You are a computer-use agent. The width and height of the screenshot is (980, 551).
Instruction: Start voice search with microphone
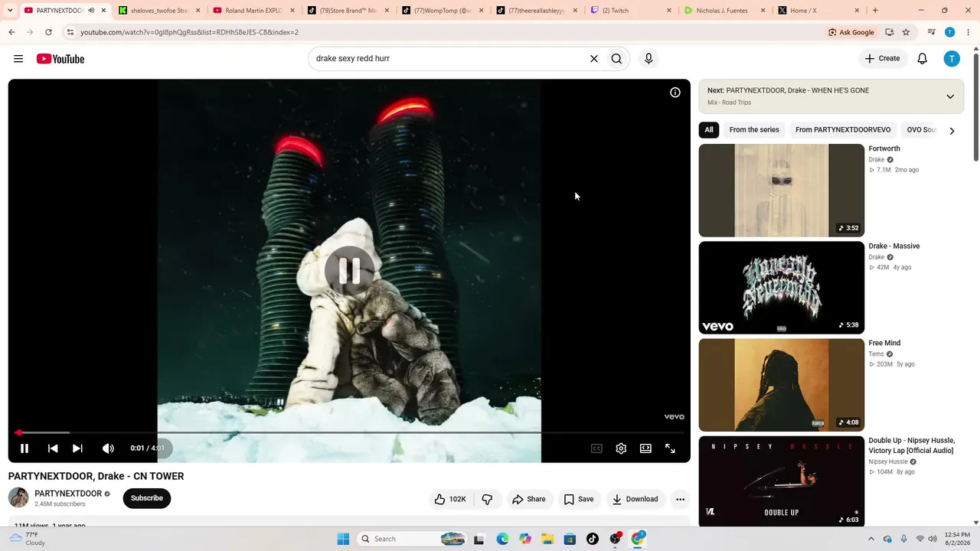(x=648, y=59)
